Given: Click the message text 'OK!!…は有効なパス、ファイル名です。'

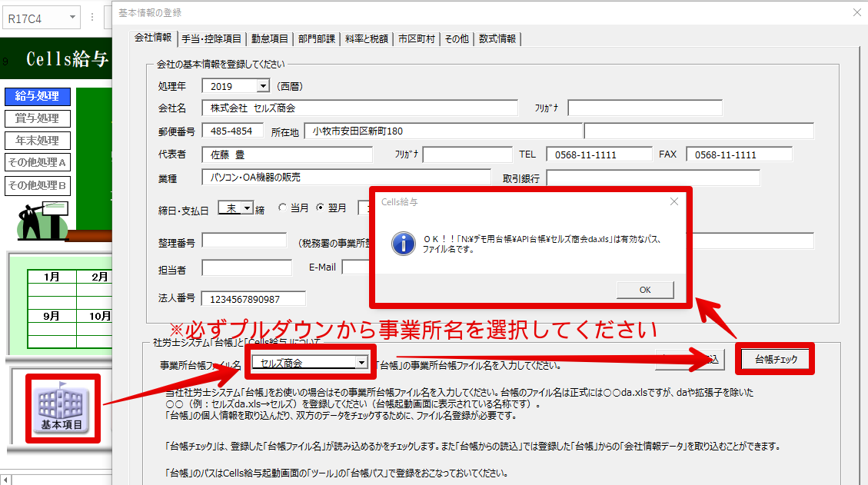Looking at the screenshot, I should click(x=542, y=244).
